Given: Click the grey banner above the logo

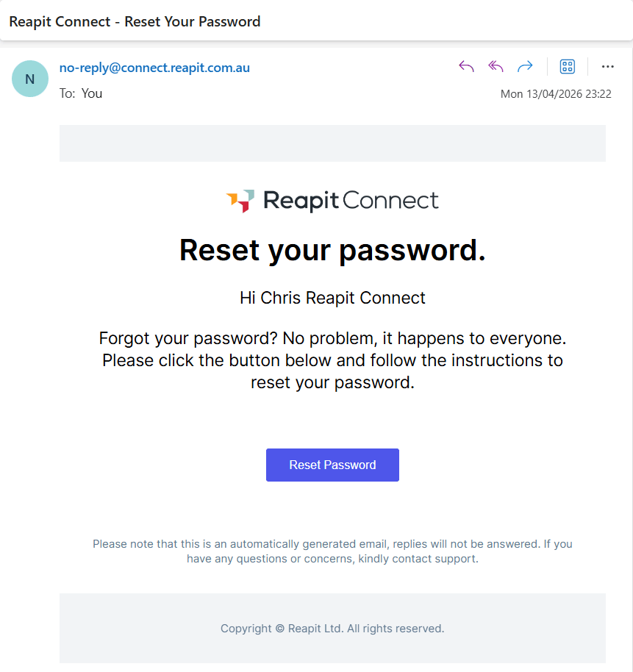Looking at the screenshot, I should 332,143.
